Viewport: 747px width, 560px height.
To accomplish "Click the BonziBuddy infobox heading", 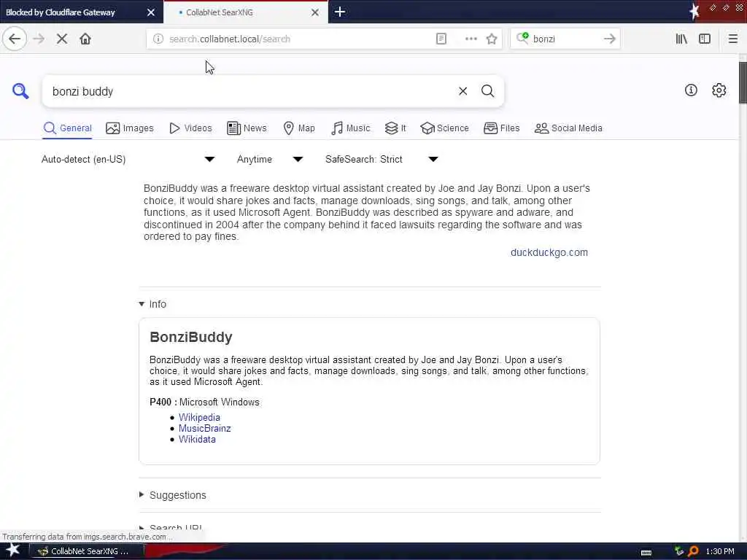I will tap(191, 337).
